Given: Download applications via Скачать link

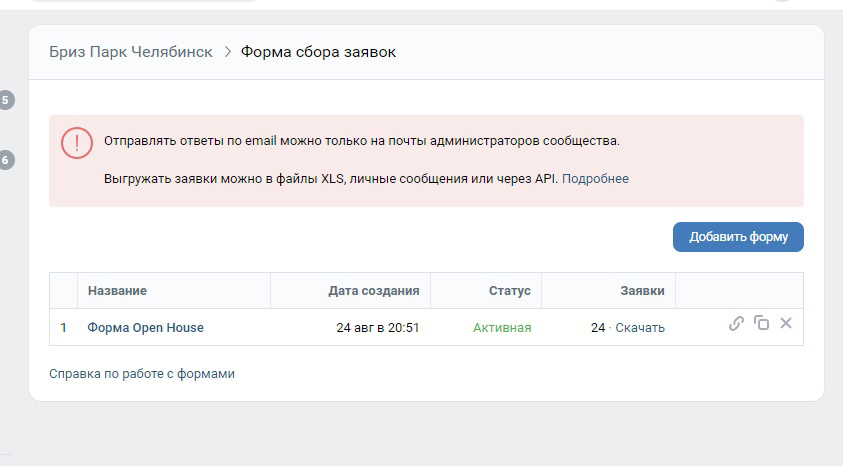Looking at the screenshot, I should tap(640, 327).
